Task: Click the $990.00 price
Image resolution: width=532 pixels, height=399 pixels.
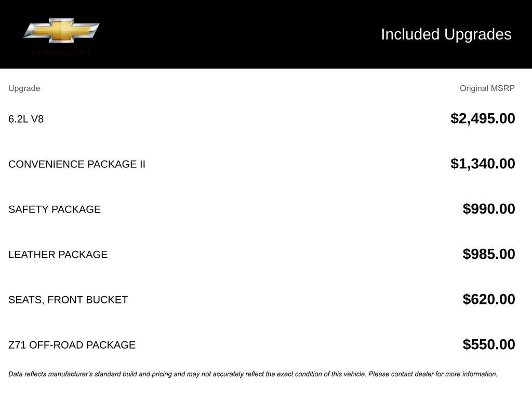Action: [489, 209]
